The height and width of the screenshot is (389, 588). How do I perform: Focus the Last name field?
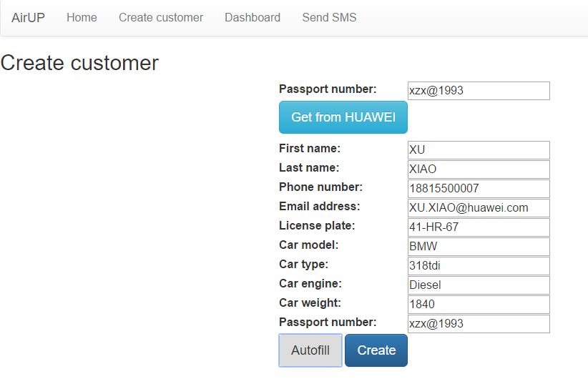coord(479,169)
